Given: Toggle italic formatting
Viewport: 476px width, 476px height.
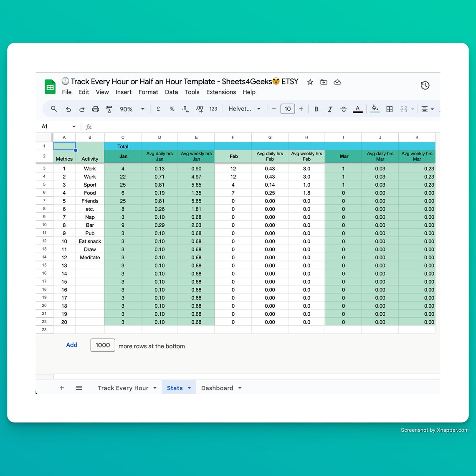Looking at the screenshot, I should point(330,109).
